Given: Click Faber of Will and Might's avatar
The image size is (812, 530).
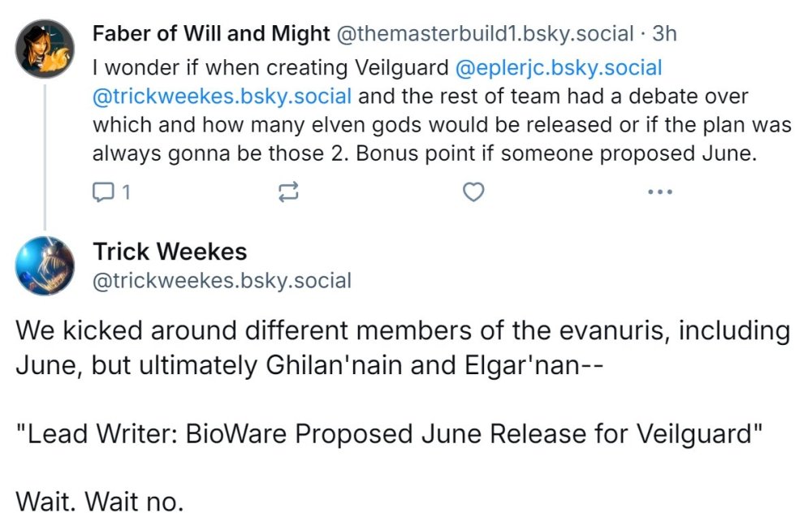Looking at the screenshot, I should [x=45, y=49].
